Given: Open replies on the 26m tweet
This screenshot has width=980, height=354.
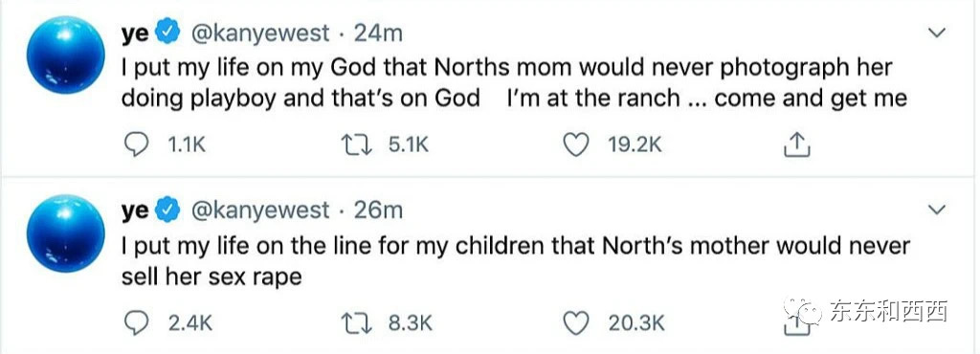Looking at the screenshot, I should tap(136, 322).
